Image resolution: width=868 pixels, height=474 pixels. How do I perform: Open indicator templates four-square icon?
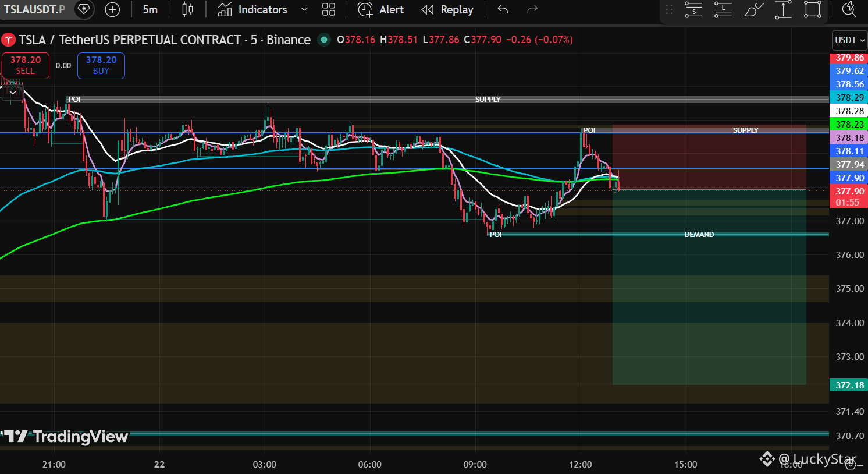click(x=329, y=9)
